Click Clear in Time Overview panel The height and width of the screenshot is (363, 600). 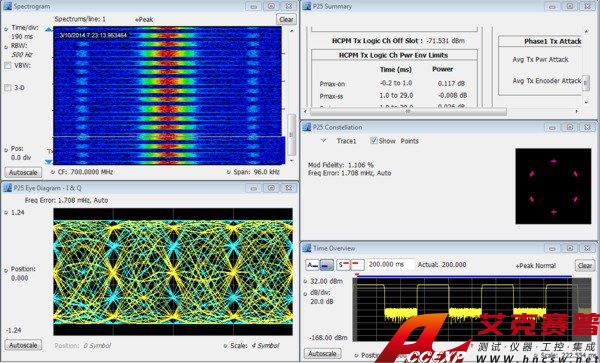(x=585, y=265)
